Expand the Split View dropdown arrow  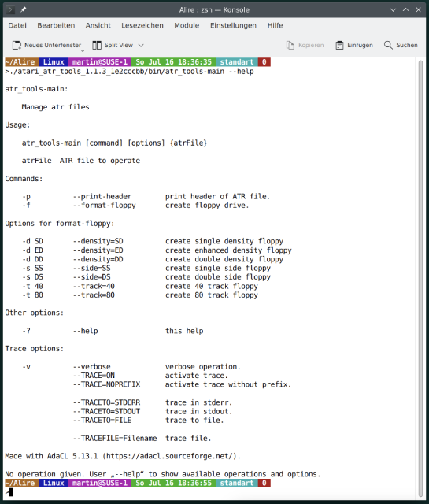(x=141, y=46)
